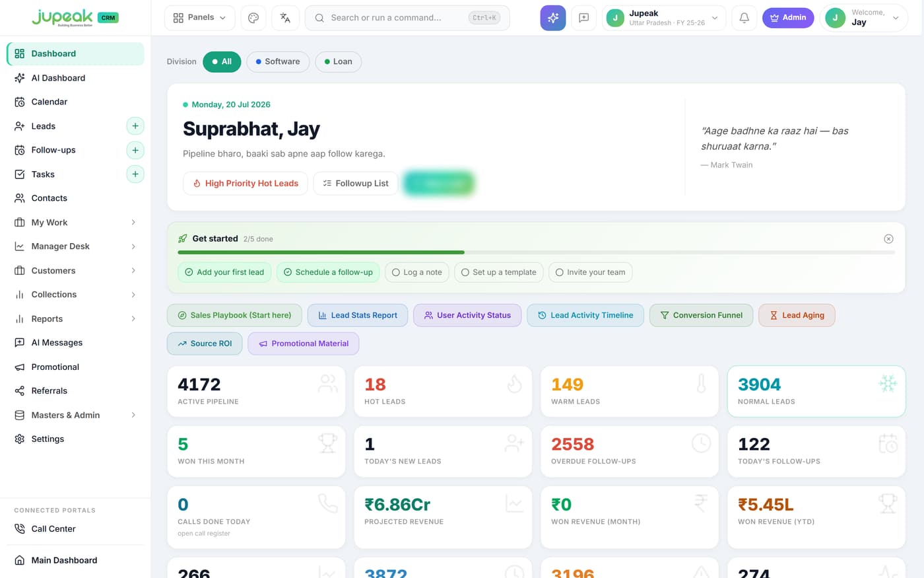Click the Contacts people icon in sidebar
Screen dimensions: 924x578
20,198
